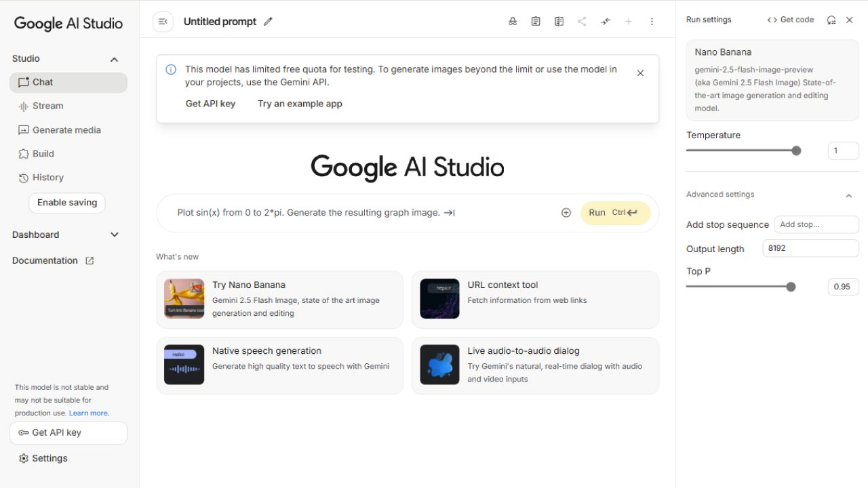The width and height of the screenshot is (868, 488).
Task: Click the Temperature value field
Action: pyautogui.click(x=844, y=150)
